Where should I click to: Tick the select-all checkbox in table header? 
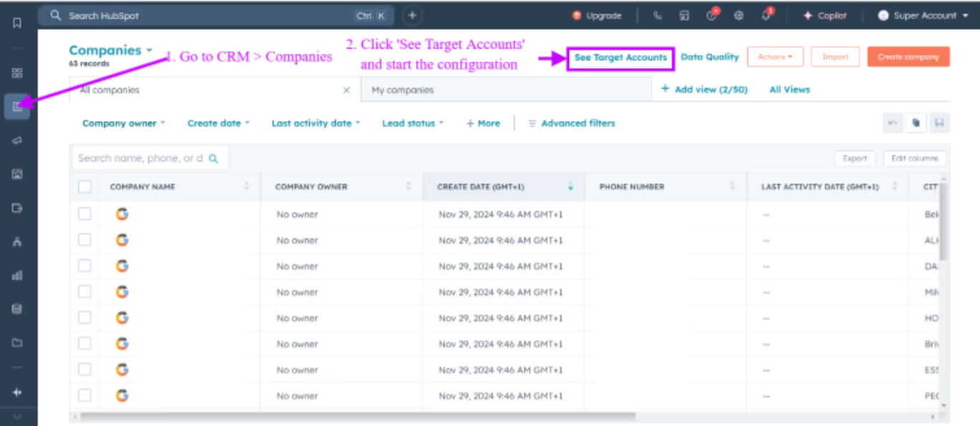(84, 187)
